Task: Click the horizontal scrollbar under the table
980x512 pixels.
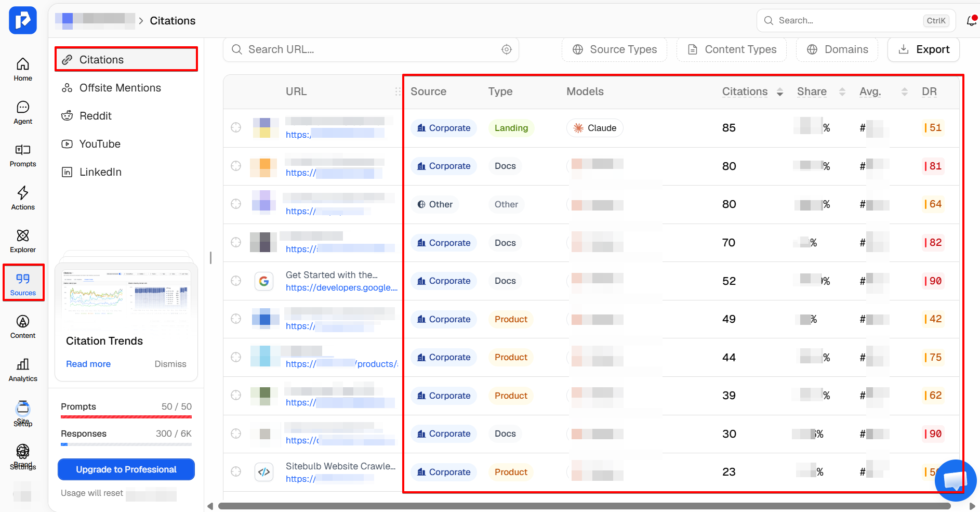Action: click(585, 506)
